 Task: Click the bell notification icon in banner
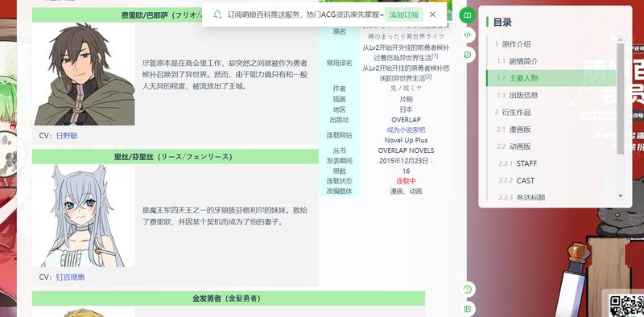click(x=217, y=14)
